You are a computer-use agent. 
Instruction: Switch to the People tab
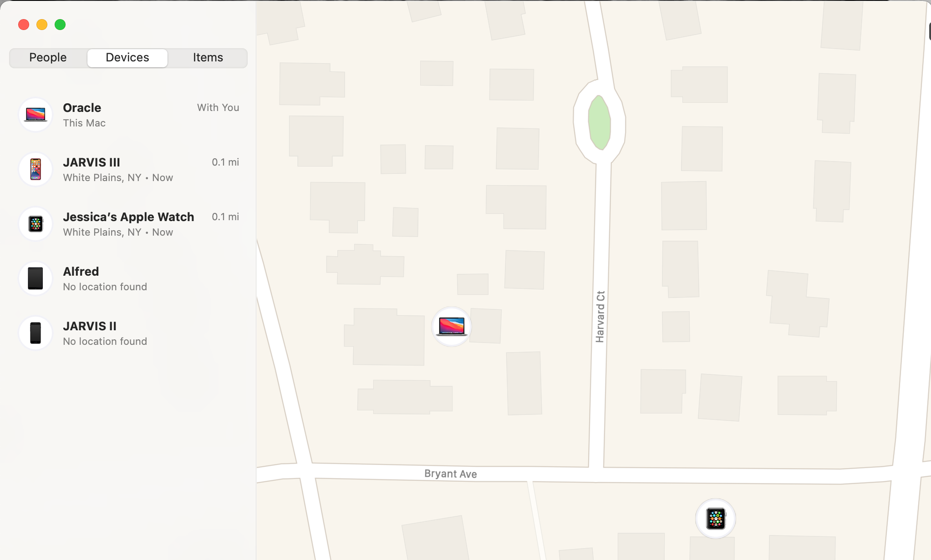coord(47,57)
